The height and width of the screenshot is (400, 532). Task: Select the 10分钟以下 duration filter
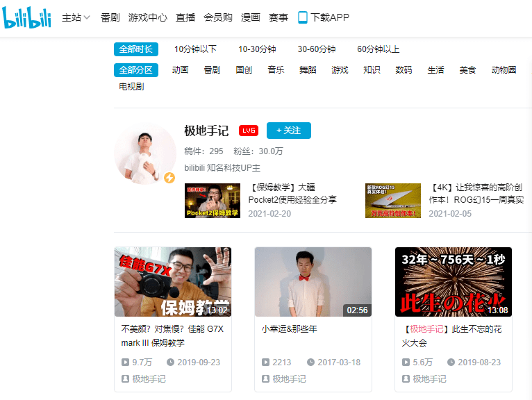195,49
